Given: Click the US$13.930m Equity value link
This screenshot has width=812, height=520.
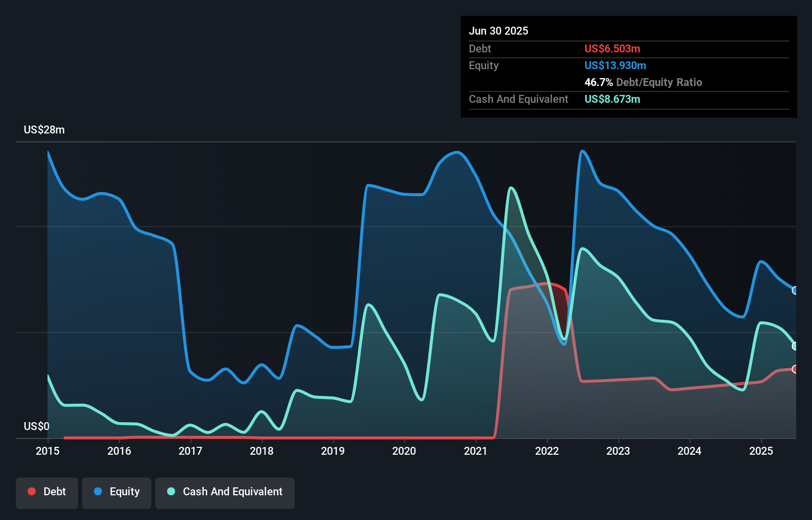Looking at the screenshot, I should pos(615,65).
